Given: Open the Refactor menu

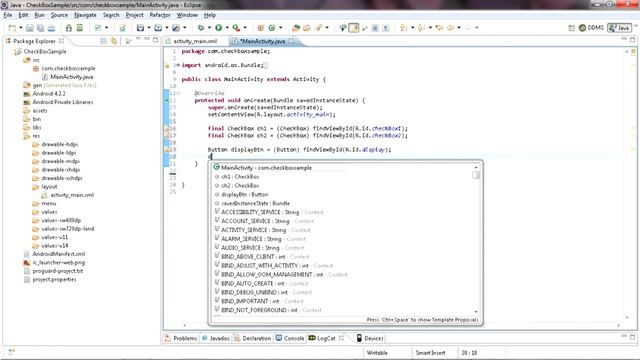Looking at the screenshot, I should (160, 15).
